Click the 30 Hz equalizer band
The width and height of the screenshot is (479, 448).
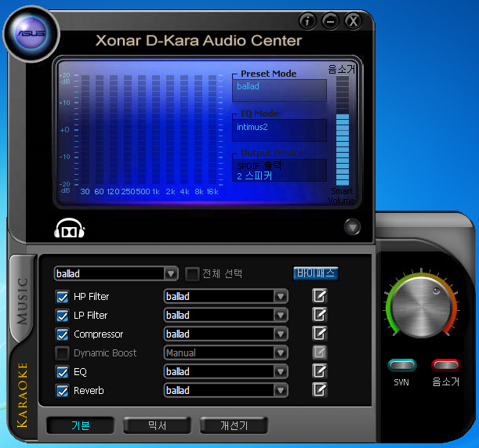85,130
